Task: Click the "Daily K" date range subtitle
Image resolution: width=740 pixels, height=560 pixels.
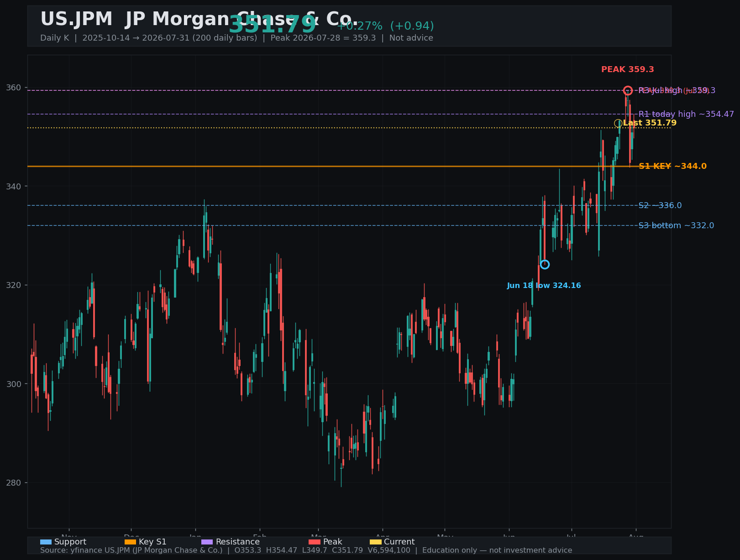Action: coord(236,38)
